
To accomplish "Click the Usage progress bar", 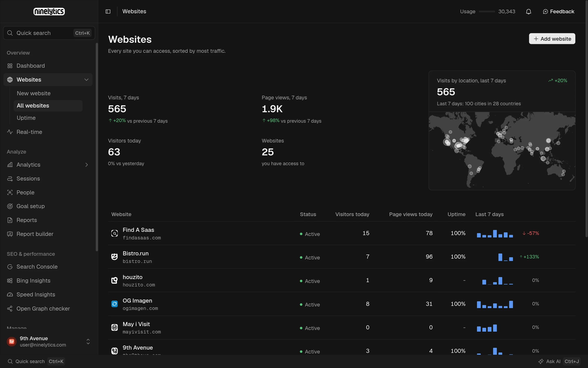I will coord(487,11).
